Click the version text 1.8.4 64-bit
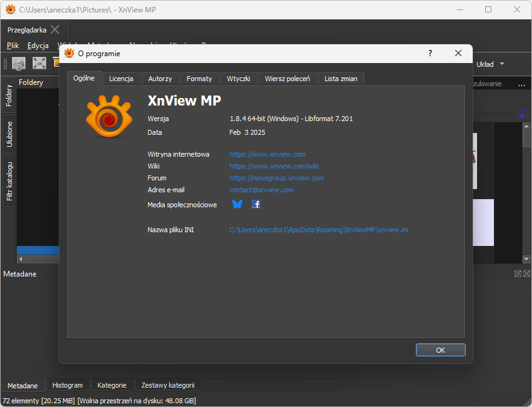 (291, 119)
